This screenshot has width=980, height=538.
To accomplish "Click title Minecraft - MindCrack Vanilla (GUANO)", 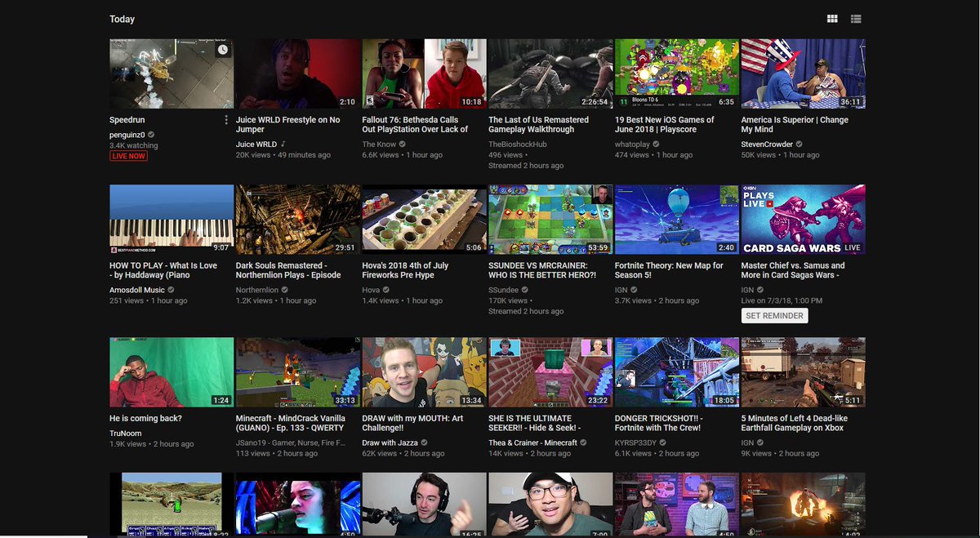I will coord(291,423).
